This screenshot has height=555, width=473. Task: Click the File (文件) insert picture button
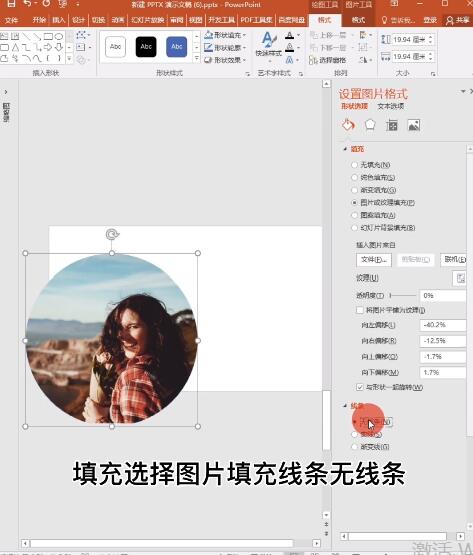[x=374, y=260]
